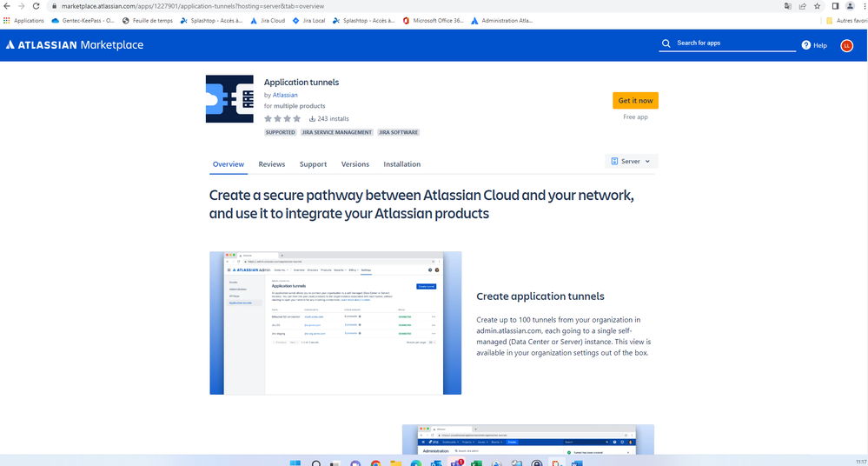868x466 pixels.
Task: Open the Chrome three-dot menu
Action: pos(865,6)
